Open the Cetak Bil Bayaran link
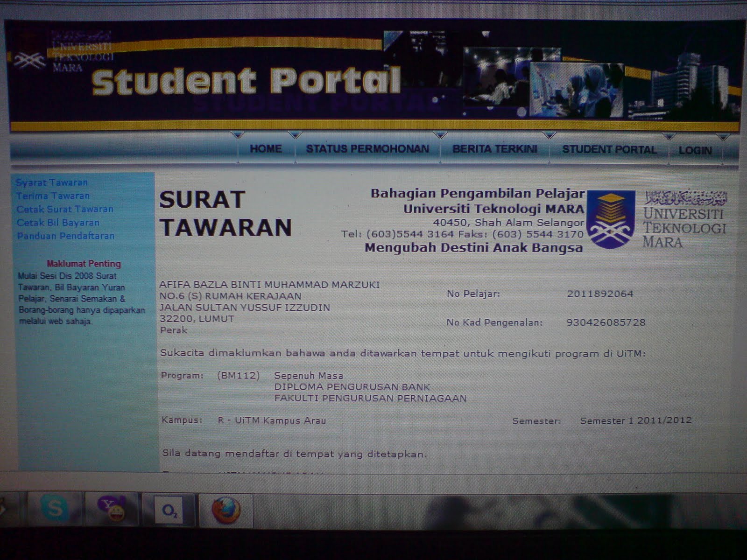The height and width of the screenshot is (560, 747). [x=58, y=223]
